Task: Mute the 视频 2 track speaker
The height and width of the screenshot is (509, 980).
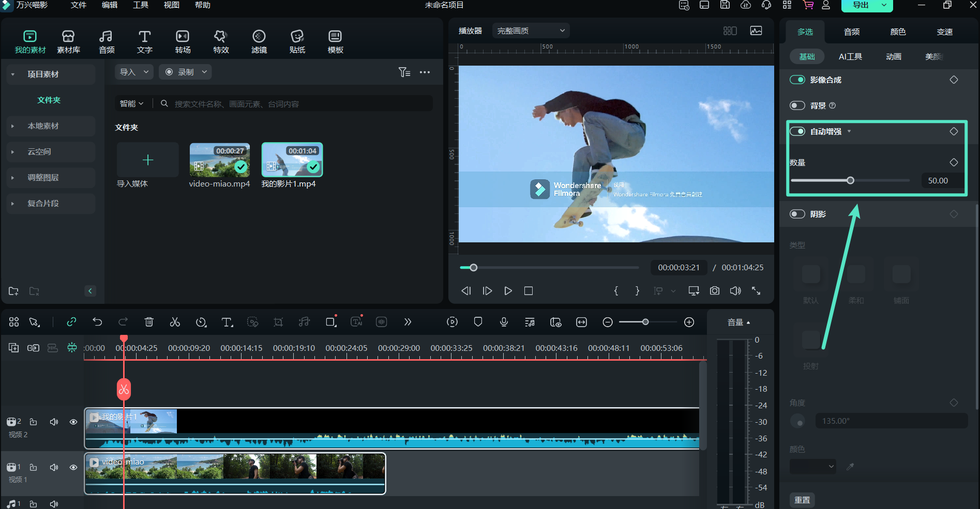Action: click(x=54, y=422)
